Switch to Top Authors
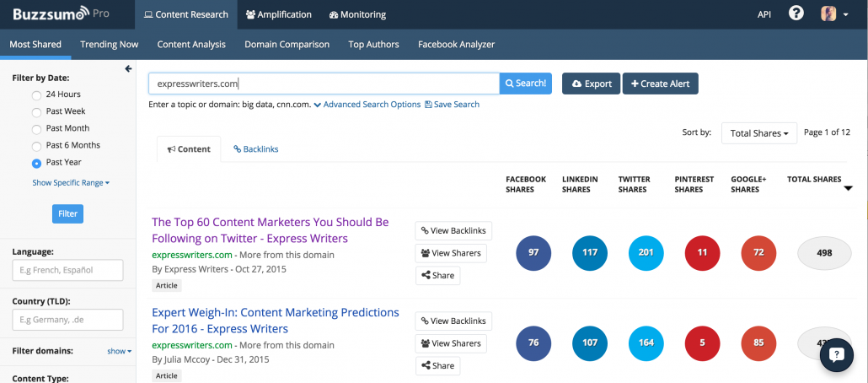The image size is (868, 383). pyautogui.click(x=373, y=45)
